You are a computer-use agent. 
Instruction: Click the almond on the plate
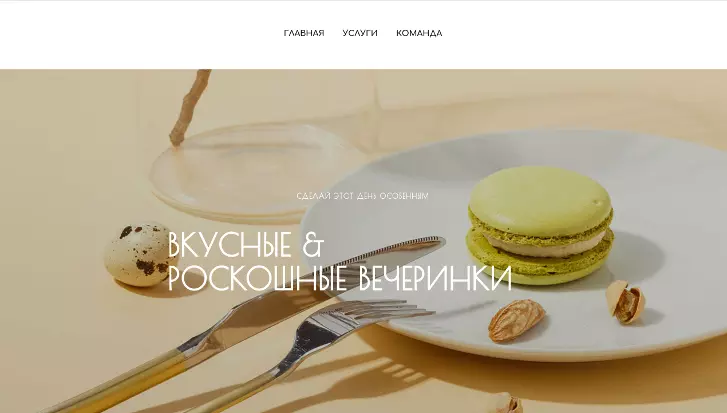[516, 320]
